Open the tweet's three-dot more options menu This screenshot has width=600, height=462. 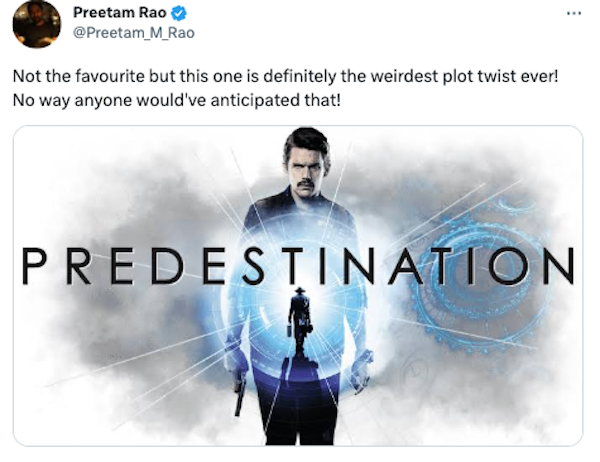click(x=572, y=14)
